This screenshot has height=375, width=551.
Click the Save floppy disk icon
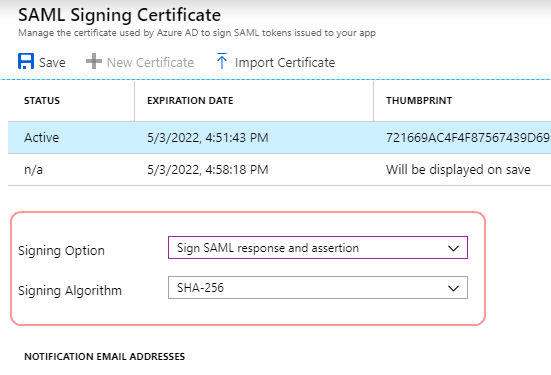26,61
